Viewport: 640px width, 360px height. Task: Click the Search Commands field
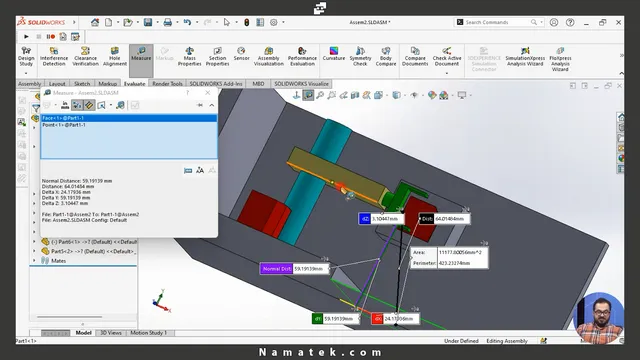tap(497, 22)
